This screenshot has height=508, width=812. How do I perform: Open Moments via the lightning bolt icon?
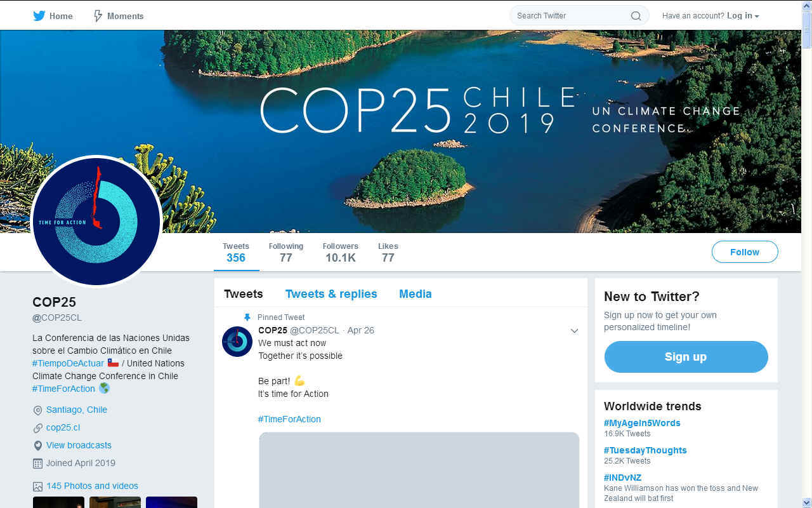click(98, 16)
